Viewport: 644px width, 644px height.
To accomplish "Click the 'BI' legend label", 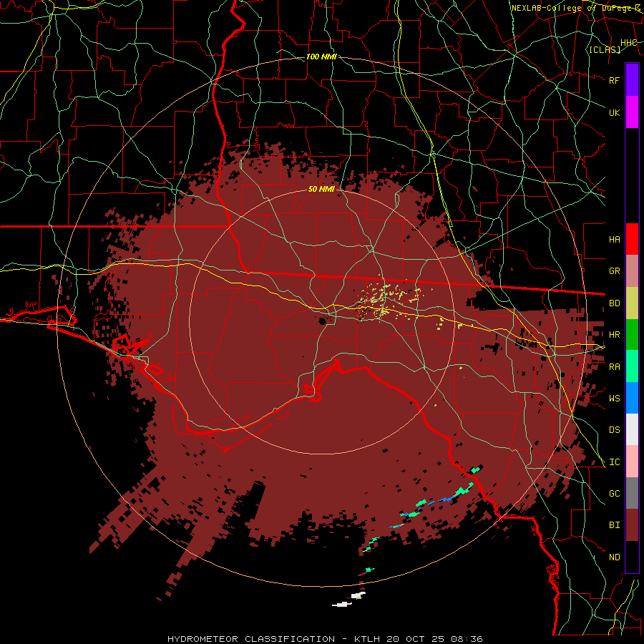I will coord(614,525).
